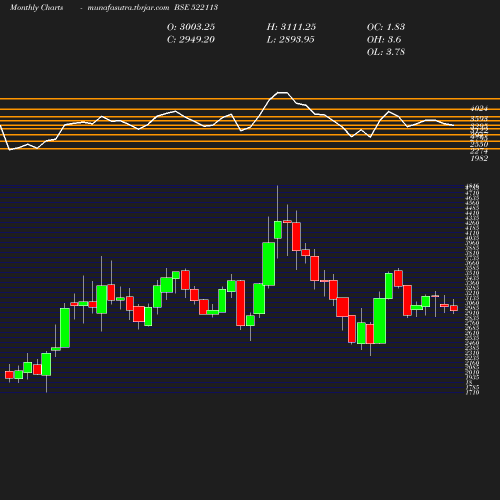Select the low value "L: 2893.95"
Viewport: 500px width, 500px height.
click(290, 39)
